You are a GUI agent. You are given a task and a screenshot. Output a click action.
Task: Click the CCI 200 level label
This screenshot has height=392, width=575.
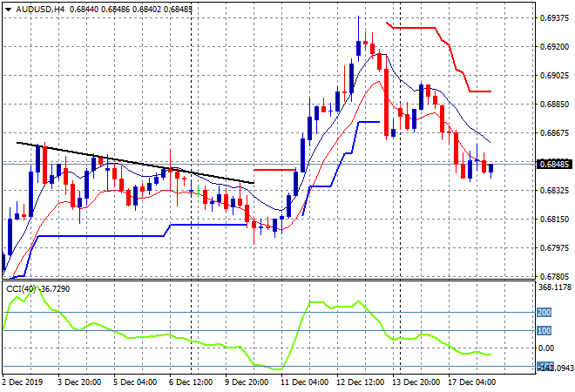coord(545,313)
